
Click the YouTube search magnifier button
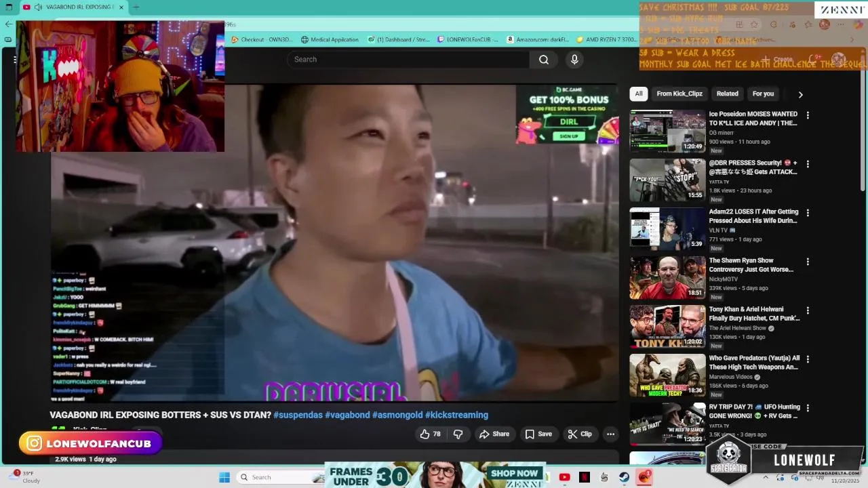(x=544, y=60)
